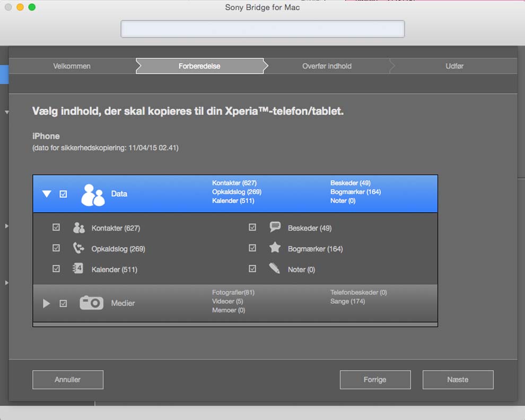Click the Kontakter contacts icon
Viewport: 525px width, 420px height.
78,227
